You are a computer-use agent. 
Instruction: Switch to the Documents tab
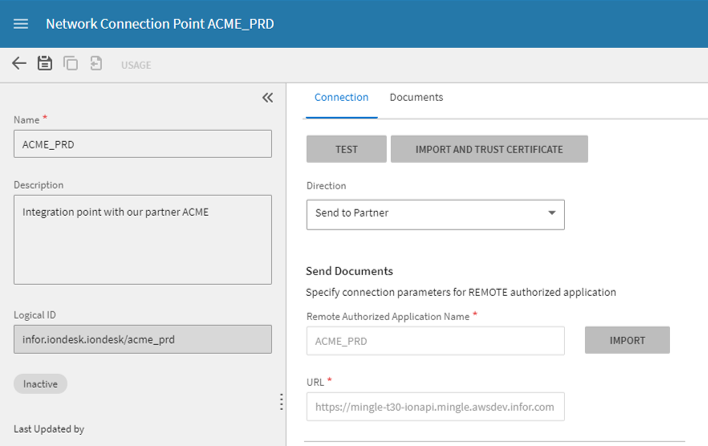point(416,98)
